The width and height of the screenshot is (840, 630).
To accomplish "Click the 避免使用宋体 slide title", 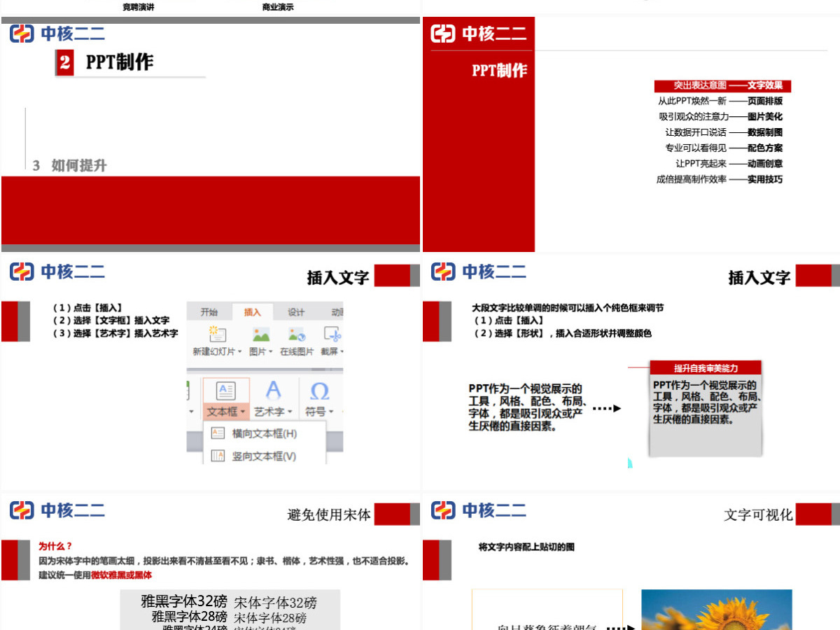I will (328, 515).
